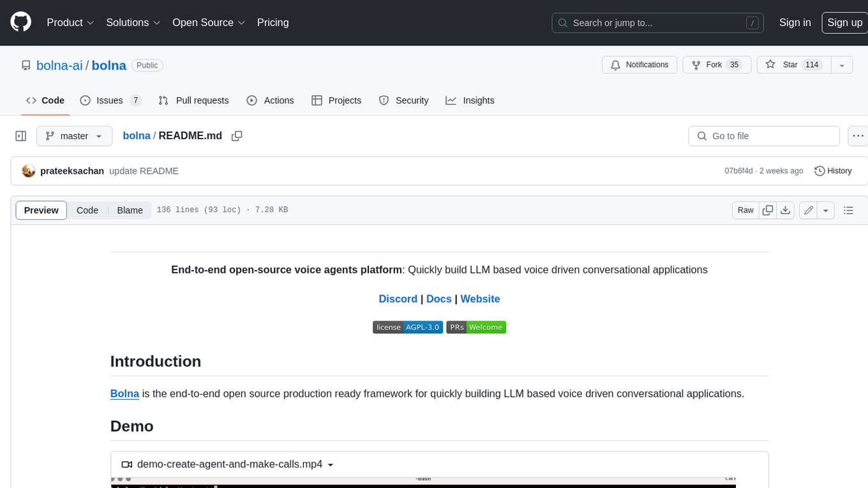Open the Sign up page

click(844, 22)
